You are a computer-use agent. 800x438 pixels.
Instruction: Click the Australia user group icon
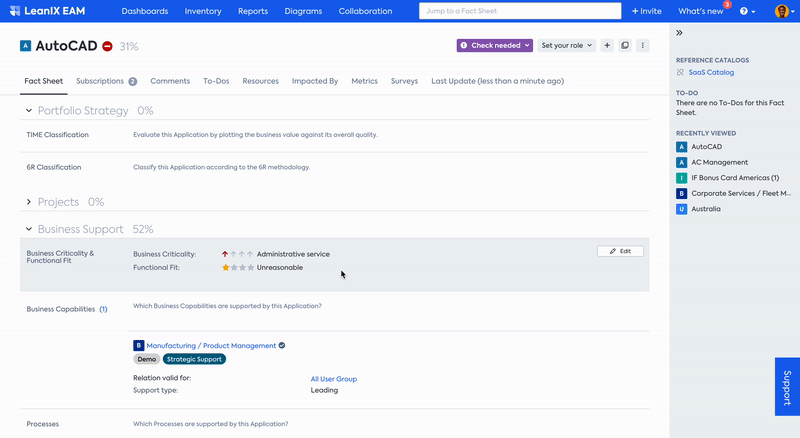(682, 209)
